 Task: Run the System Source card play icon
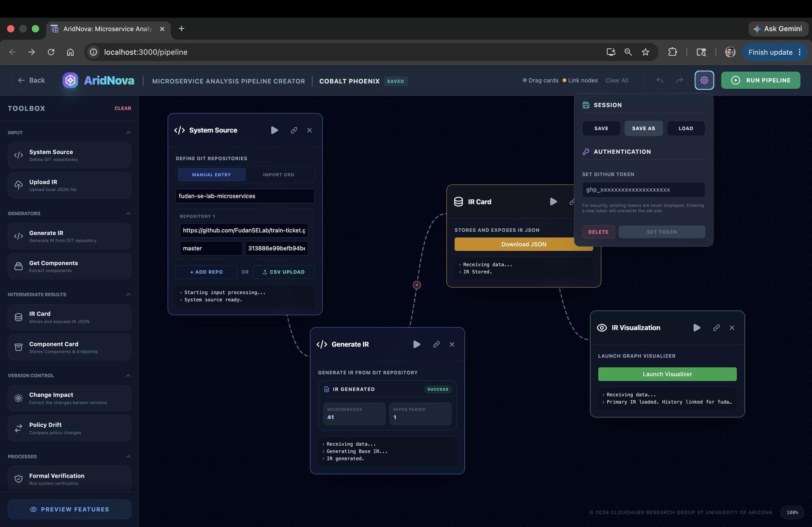click(274, 130)
